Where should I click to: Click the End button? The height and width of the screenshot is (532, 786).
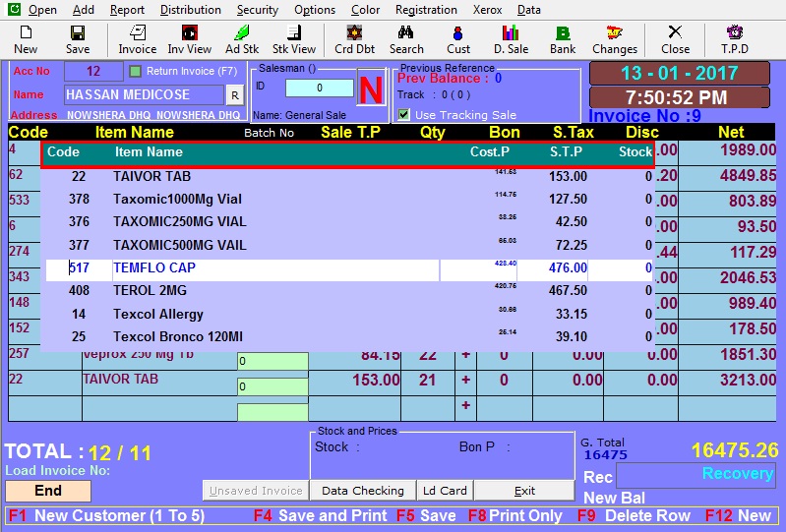(48, 491)
